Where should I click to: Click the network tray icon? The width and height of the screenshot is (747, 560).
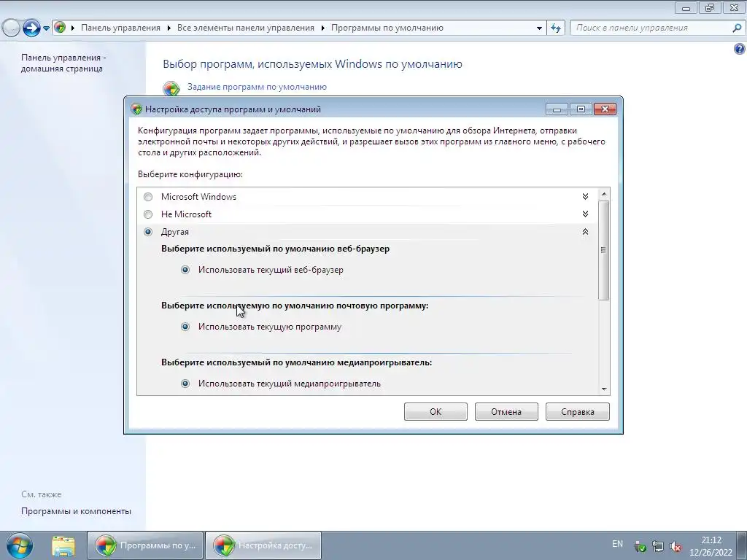658,547
